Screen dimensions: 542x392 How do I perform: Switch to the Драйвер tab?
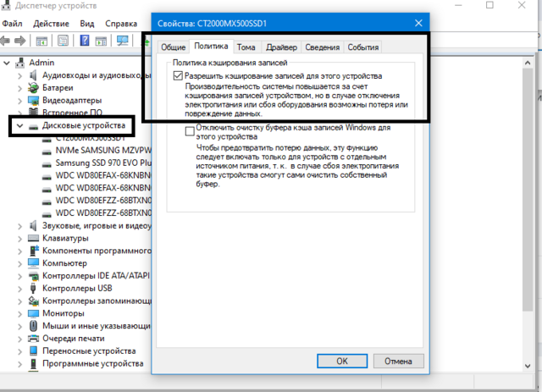click(x=279, y=47)
